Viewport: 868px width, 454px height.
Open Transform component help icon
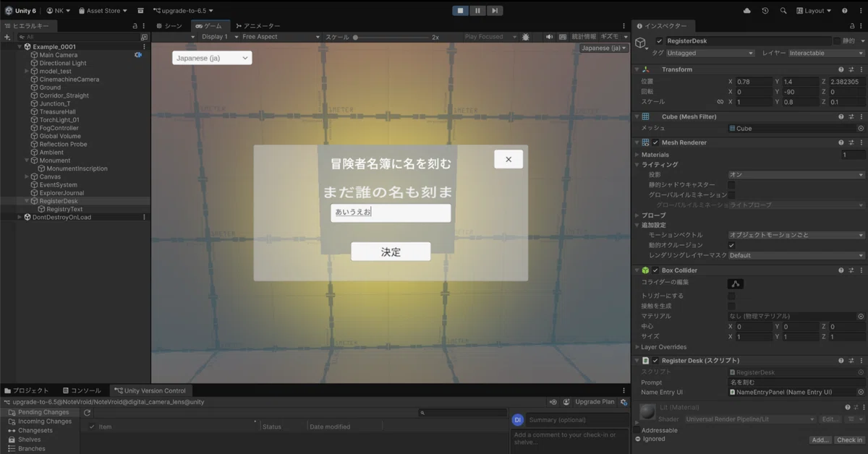click(x=841, y=69)
